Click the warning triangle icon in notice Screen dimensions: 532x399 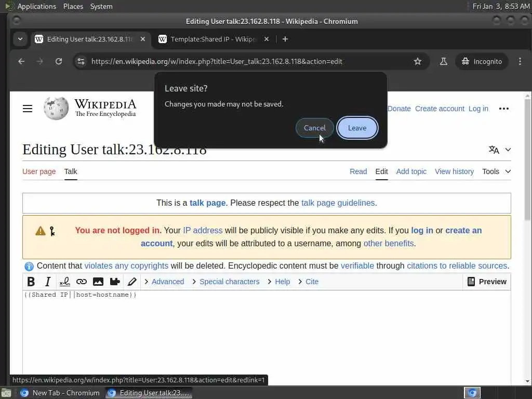click(41, 231)
